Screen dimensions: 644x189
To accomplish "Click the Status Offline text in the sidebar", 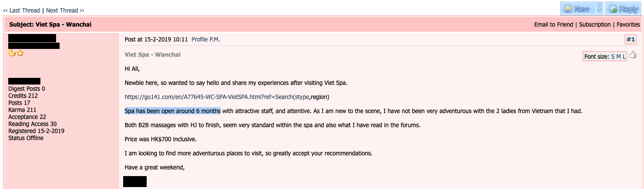I will 26,138.
